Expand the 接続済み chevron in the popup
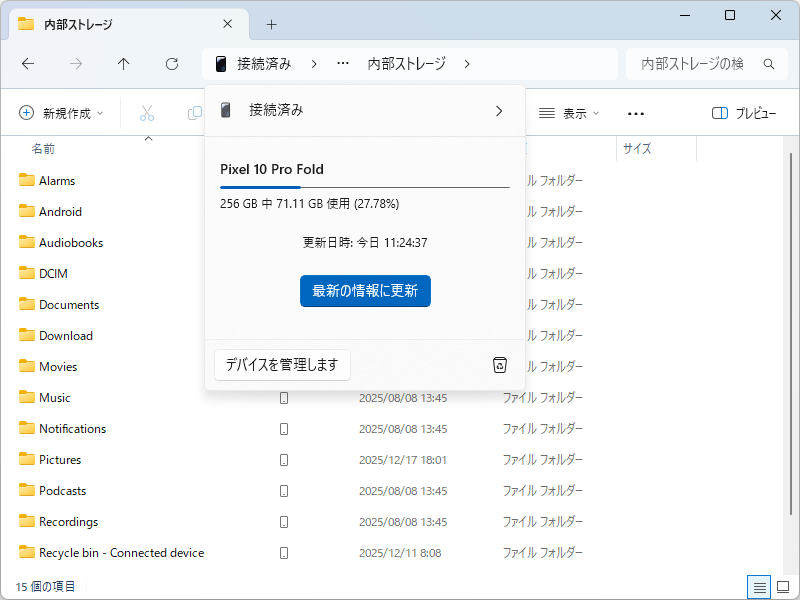The width and height of the screenshot is (800, 600). 499,111
